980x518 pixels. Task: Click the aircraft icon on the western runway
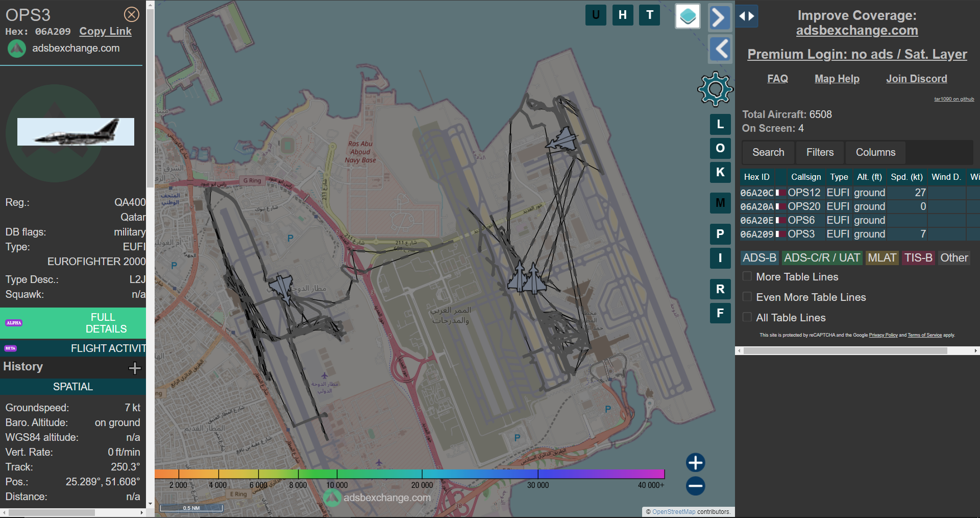[x=281, y=288]
